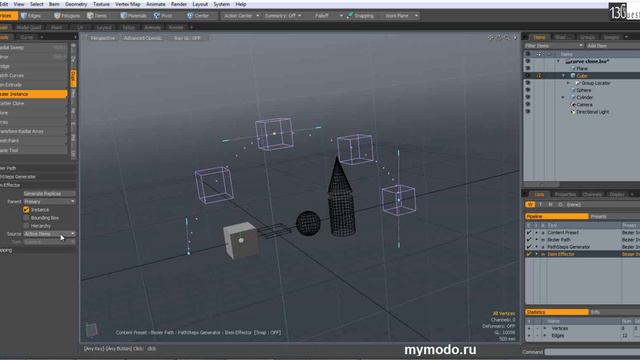Open the Work Plane dropdown
640x360 pixels.
[401, 16]
